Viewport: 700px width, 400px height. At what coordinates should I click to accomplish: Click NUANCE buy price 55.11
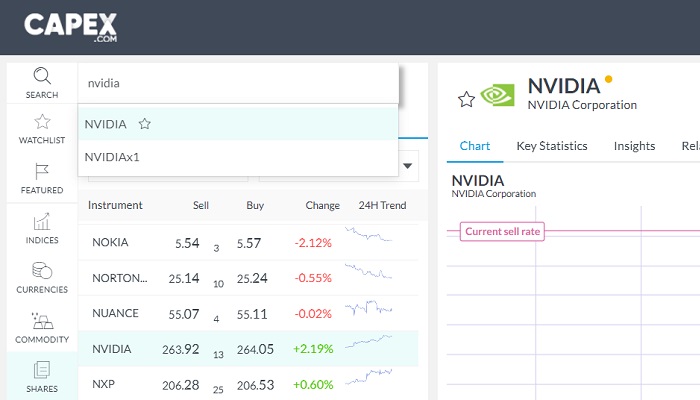point(252,314)
